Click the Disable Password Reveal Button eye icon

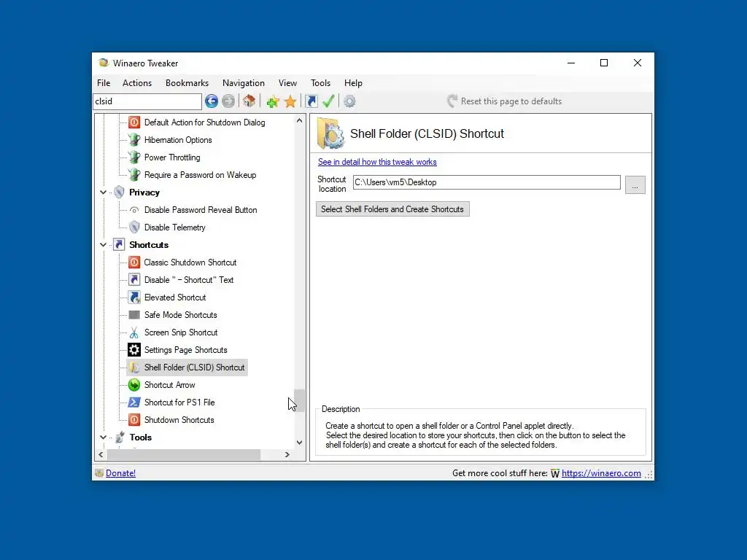click(x=134, y=210)
